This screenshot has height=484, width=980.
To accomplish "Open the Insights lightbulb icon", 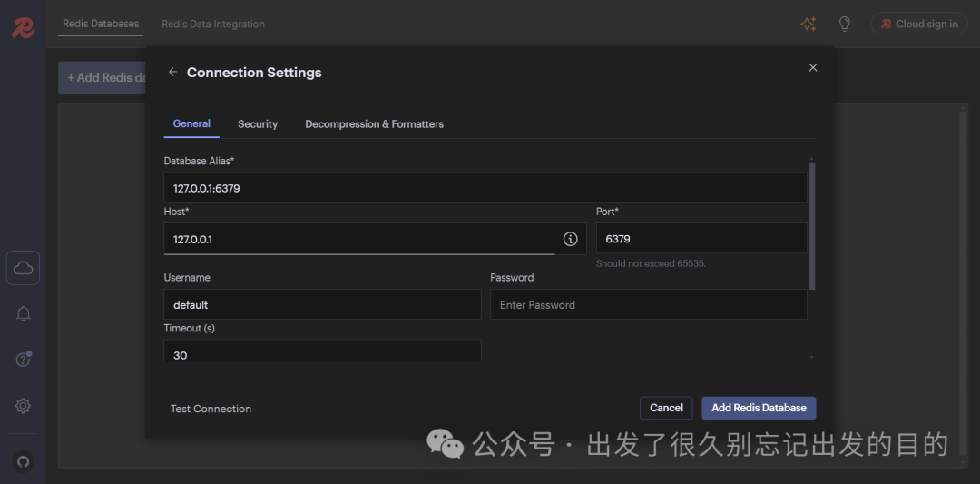I will point(844,25).
